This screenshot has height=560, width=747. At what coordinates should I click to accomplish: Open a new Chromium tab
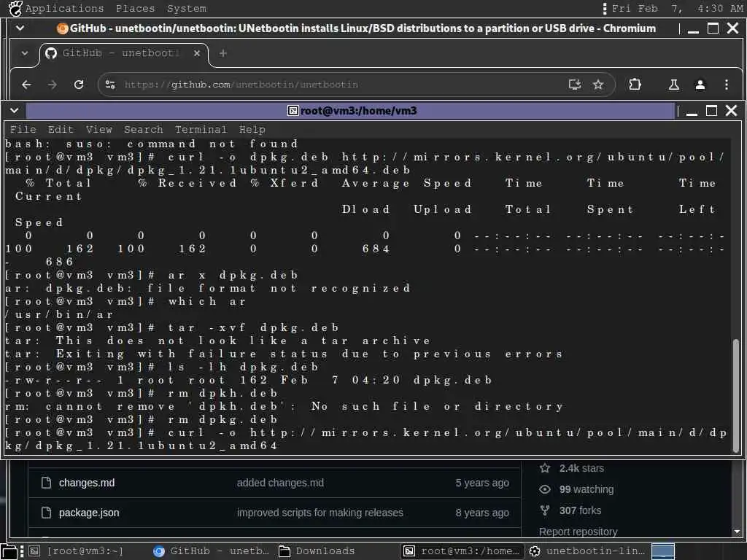223,53
